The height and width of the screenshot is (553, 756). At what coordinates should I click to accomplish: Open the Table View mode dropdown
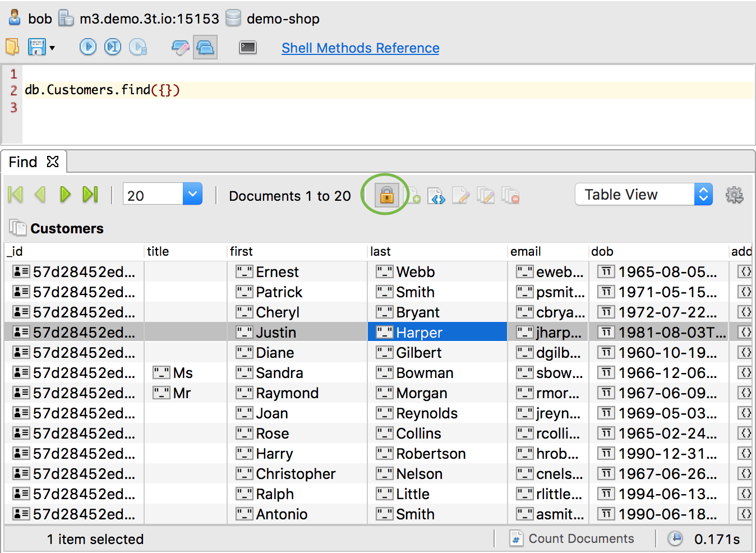coord(644,195)
